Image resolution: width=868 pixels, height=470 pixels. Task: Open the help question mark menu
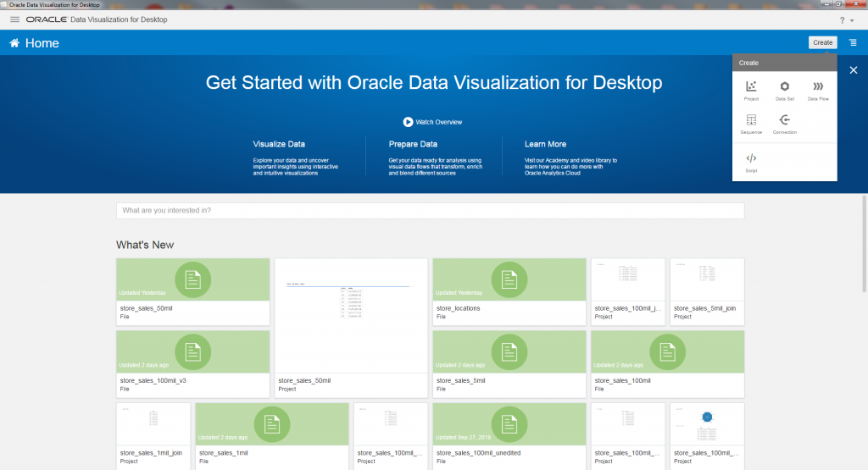[x=843, y=20]
